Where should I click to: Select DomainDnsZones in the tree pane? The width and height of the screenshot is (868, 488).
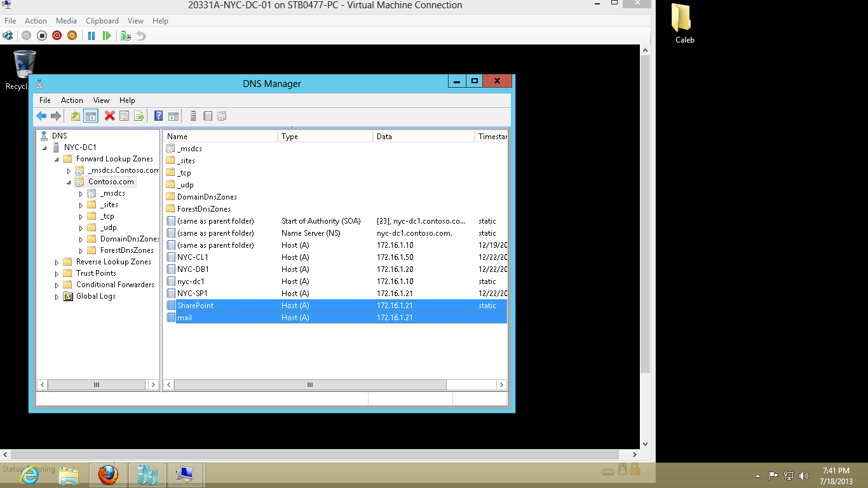tap(130, 239)
